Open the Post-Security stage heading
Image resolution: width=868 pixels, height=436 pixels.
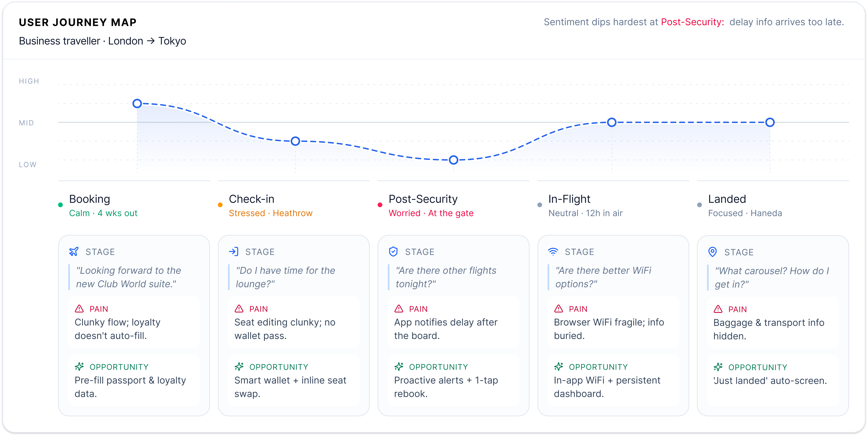click(x=423, y=199)
